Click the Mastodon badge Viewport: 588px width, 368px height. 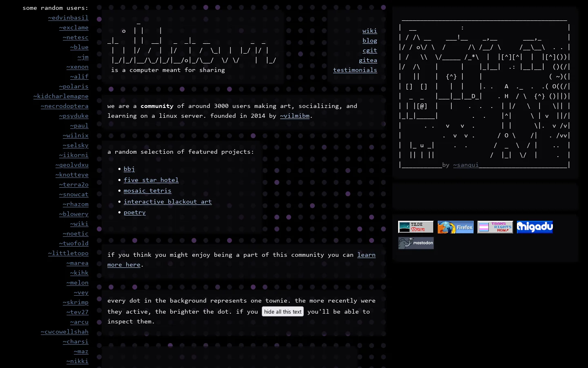tap(416, 243)
